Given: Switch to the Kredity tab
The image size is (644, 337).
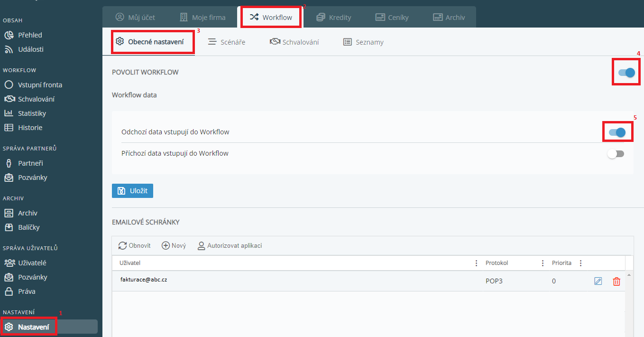Looking at the screenshot, I should click(334, 18).
